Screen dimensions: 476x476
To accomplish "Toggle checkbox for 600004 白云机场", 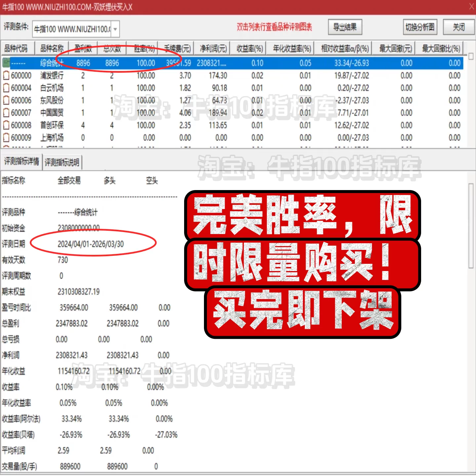I will 6,88.
